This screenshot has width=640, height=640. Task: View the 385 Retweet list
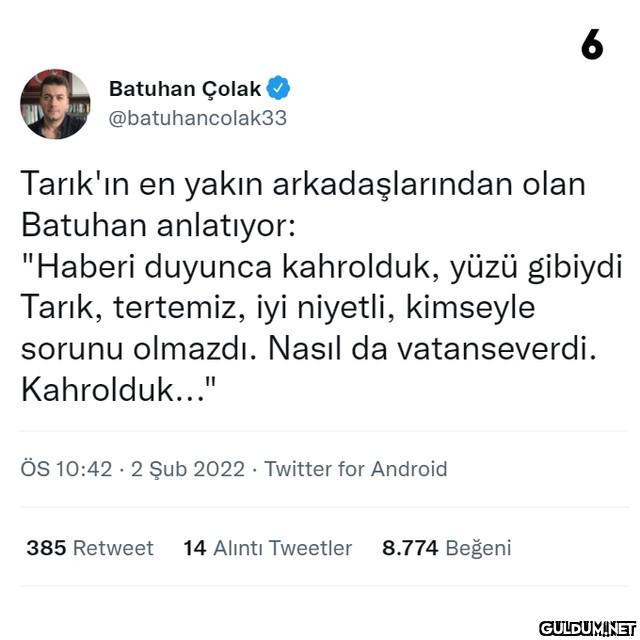pos(90,548)
